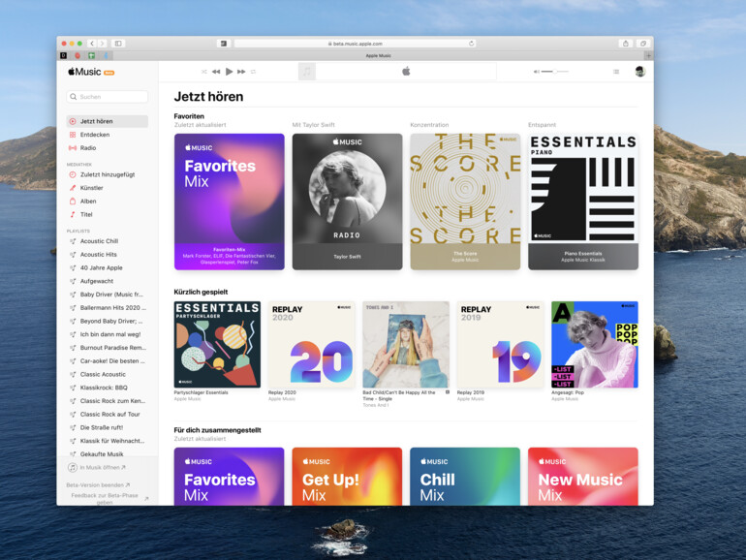Open the 40 Jahre Apple playlist
746x560 pixels.
pyautogui.click(x=108, y=267)
